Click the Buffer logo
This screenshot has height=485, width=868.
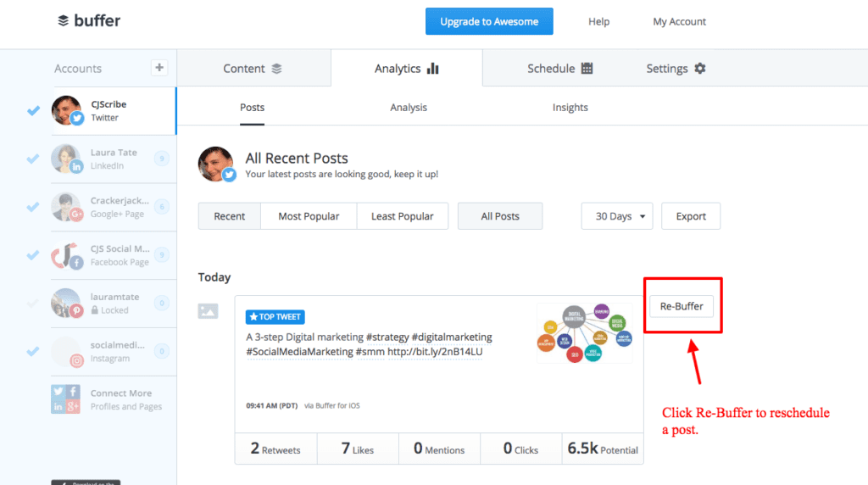click(88, 21)
